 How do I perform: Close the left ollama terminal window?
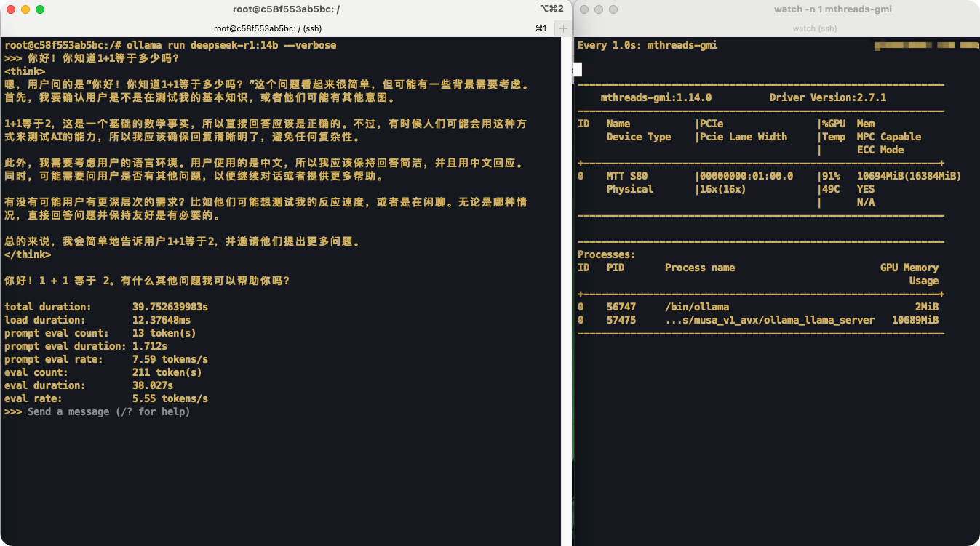click(10, 9)
